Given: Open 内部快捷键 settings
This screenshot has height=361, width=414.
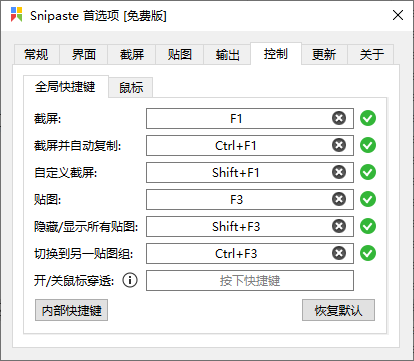Looking at the screenshot, I should 71,310.
